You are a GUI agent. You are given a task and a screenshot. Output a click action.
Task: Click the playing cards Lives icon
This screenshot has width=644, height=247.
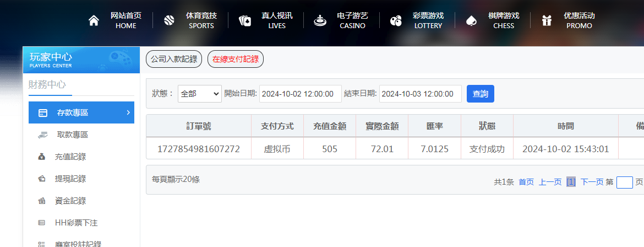pyautogui.click(x=244, y=20)
